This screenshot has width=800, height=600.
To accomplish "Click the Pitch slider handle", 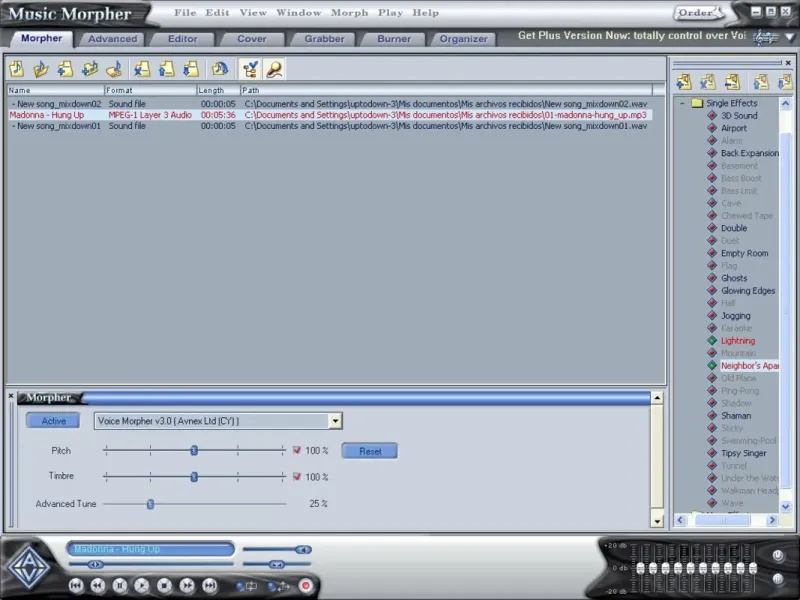I will (194, 451).
